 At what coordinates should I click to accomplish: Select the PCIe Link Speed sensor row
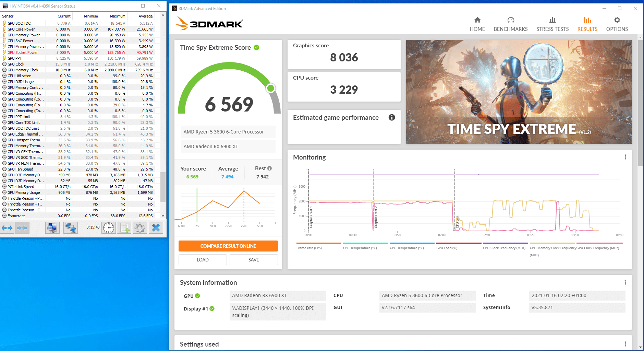click(x=77, y=187)
